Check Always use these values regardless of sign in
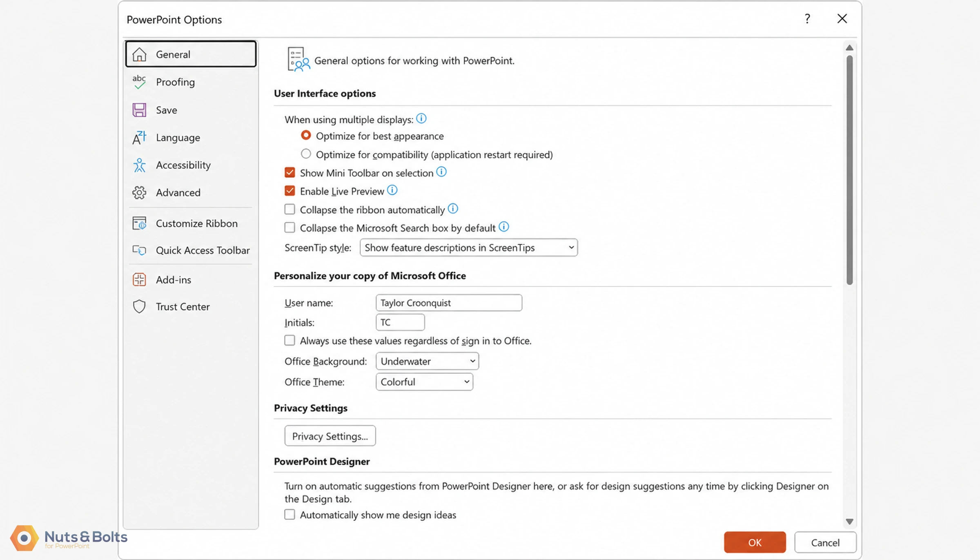 tap(290, 340)
